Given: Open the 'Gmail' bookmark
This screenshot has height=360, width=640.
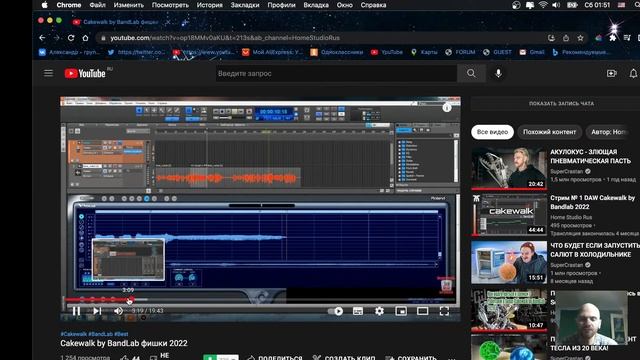Looking at the screenshot, I should pos(532,52).
